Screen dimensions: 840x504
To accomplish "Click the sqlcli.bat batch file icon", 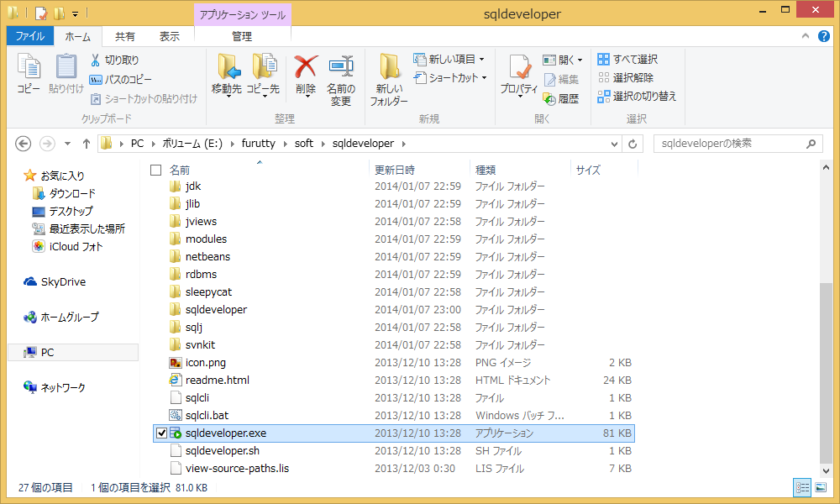I will pyautogui.click(x=176, y=415).
